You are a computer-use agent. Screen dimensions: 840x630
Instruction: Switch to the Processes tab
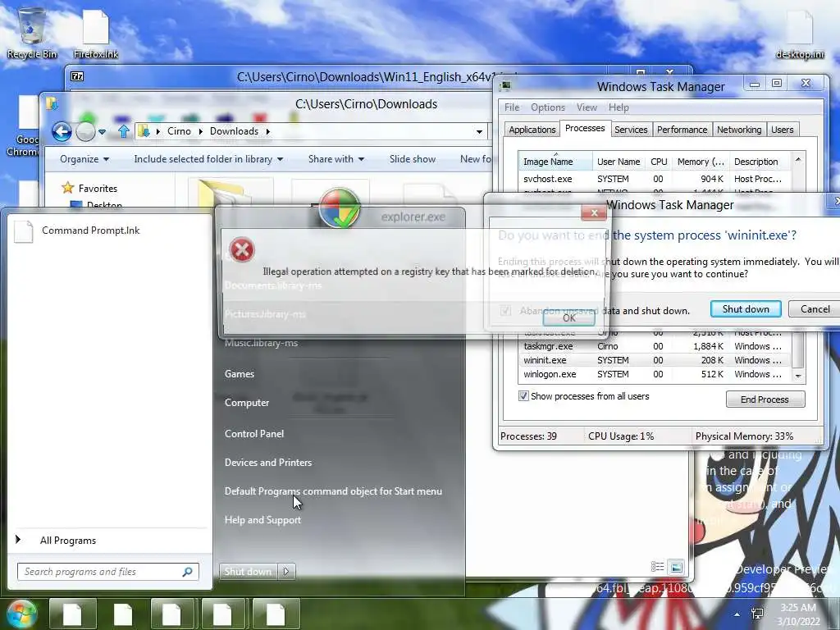point(584,129)
